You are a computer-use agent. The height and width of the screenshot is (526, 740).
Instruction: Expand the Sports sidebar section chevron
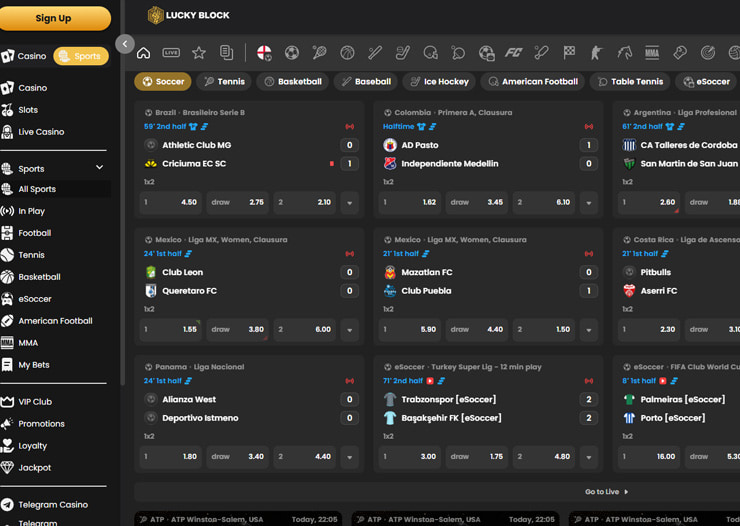[99, 168]
